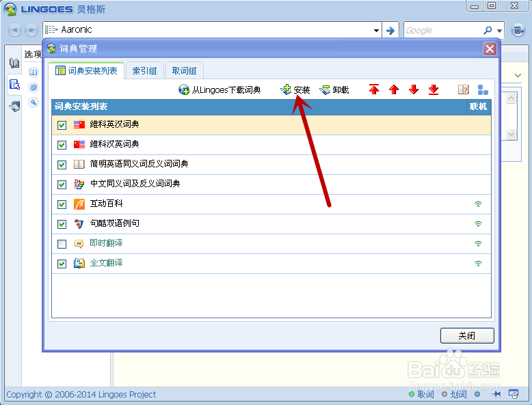Uncheck 维科汉英词典 checkbox
This screenshot has height=405, width=532.
point(62,145)
